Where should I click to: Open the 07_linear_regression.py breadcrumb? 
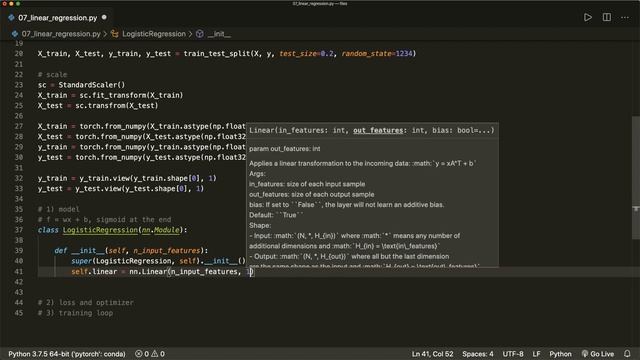click(x=61, y=34)
